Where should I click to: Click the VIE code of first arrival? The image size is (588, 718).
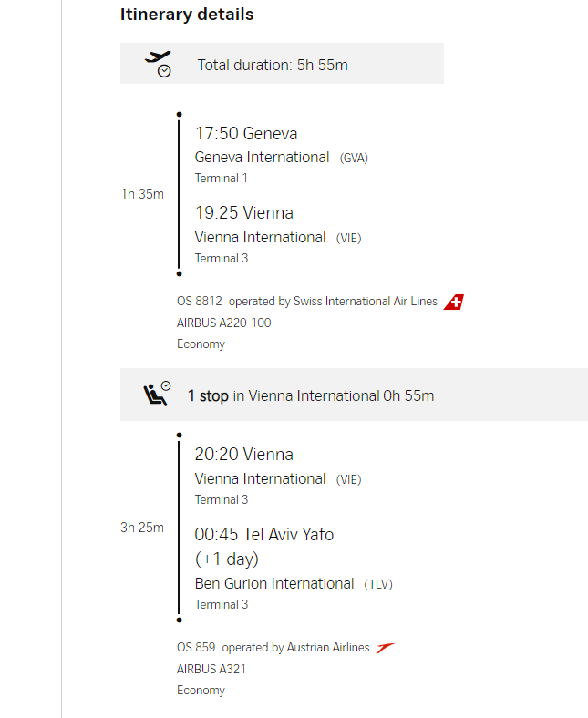click(349, 238)
